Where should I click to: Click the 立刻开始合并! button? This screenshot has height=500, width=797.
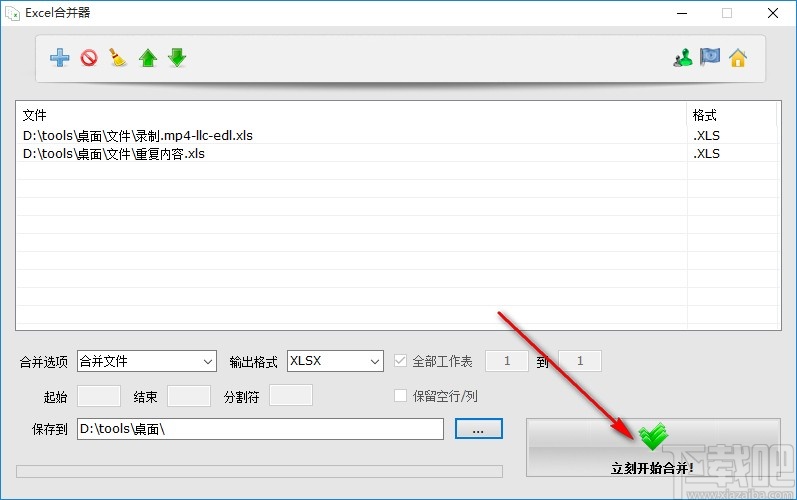[x=653, y=447]
